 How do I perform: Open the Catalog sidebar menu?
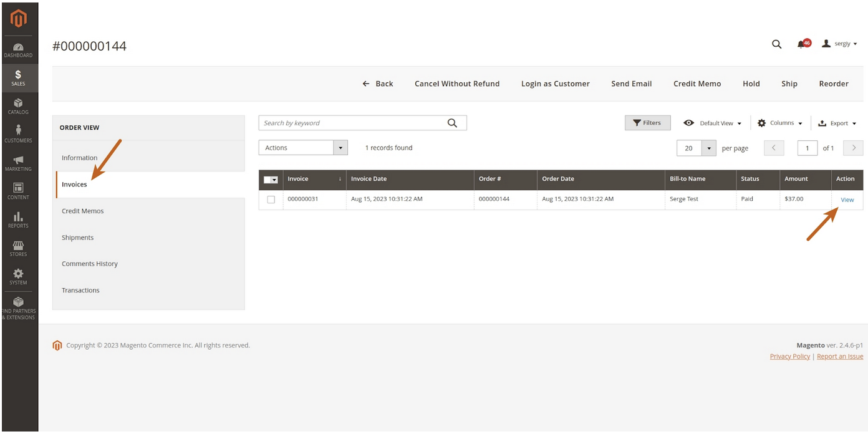pos(18,107)
